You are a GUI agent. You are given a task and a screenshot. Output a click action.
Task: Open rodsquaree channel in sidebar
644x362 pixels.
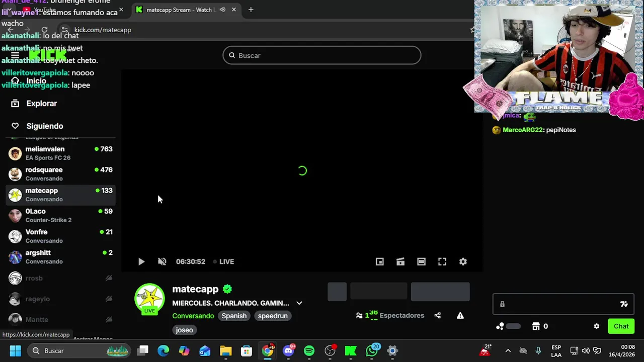click(60, 174)
